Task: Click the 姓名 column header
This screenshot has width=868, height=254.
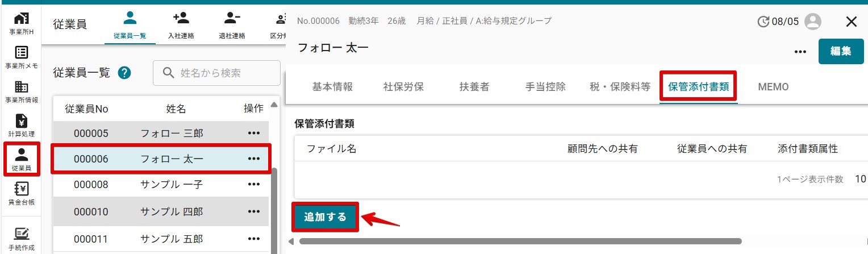Action: 176,109
